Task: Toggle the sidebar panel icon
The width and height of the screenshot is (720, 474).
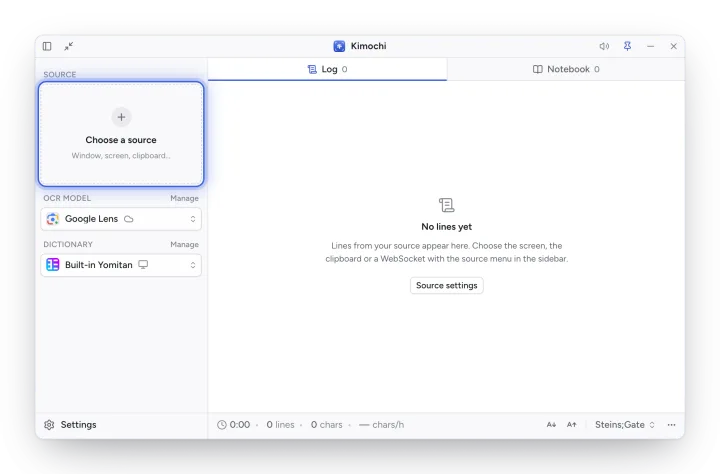Action: coord(47,46)
